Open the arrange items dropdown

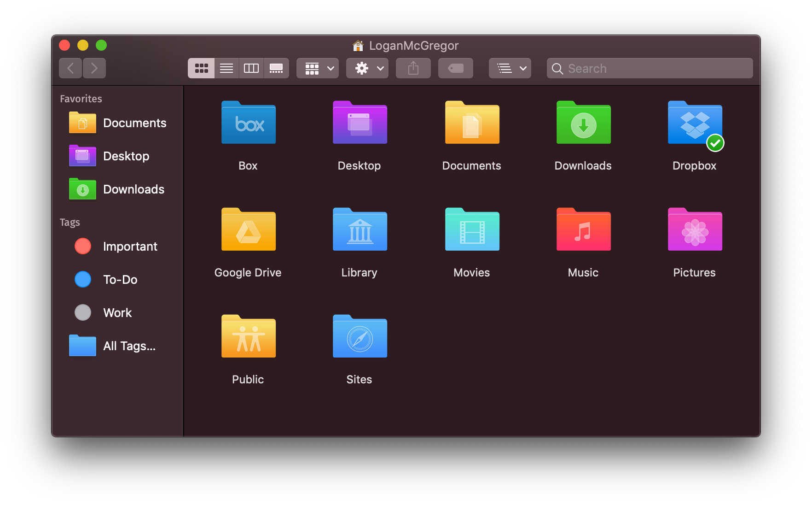pyautogui.click(x=510, y=68)
